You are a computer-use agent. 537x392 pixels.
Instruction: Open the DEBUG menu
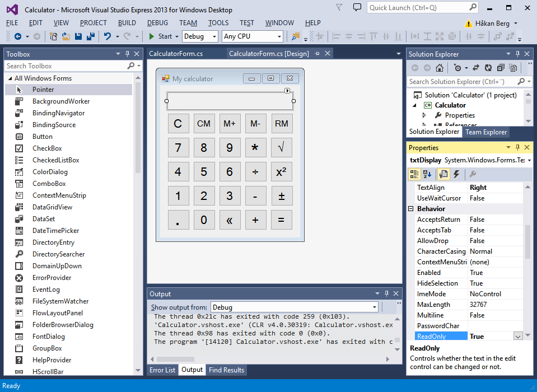click(157, 23)
